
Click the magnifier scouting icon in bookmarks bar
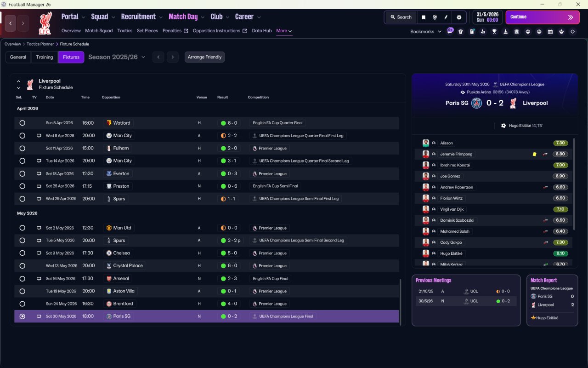pyautogui.click(x=483, y=32)
